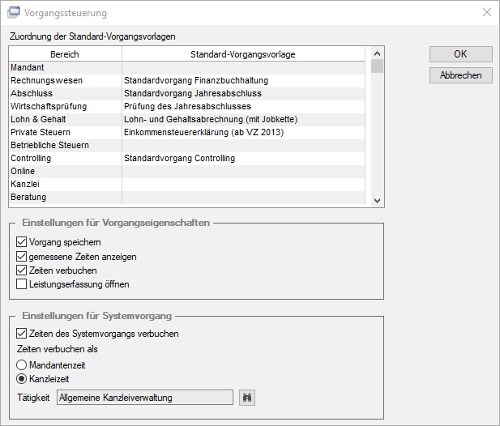Viewport: 500px width, 426px height.
Task: Select the Beratung row
Action: (x=187, y=197)
